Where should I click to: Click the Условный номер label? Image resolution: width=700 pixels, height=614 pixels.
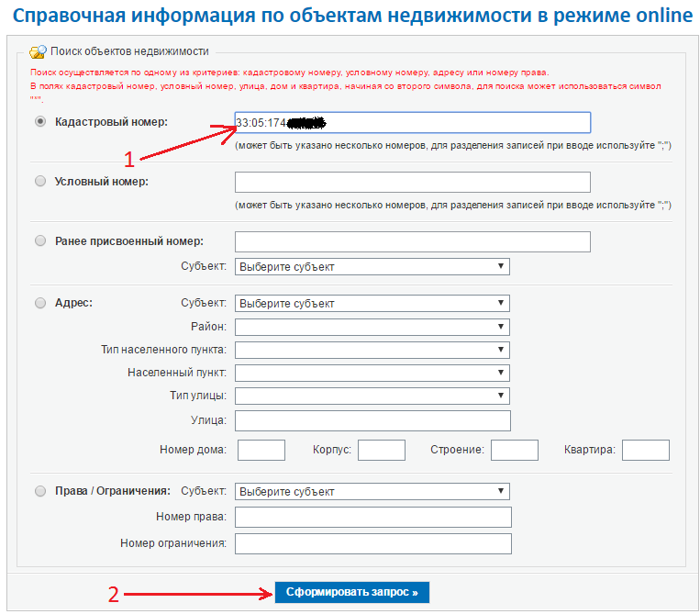tap(101, 182)
